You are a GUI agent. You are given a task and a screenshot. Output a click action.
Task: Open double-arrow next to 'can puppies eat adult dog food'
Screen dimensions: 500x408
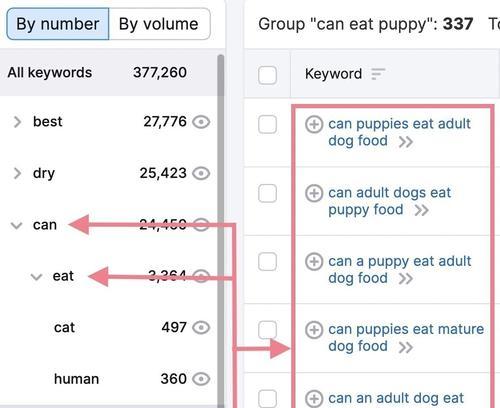pyautogui.click(x=406, y=142)
